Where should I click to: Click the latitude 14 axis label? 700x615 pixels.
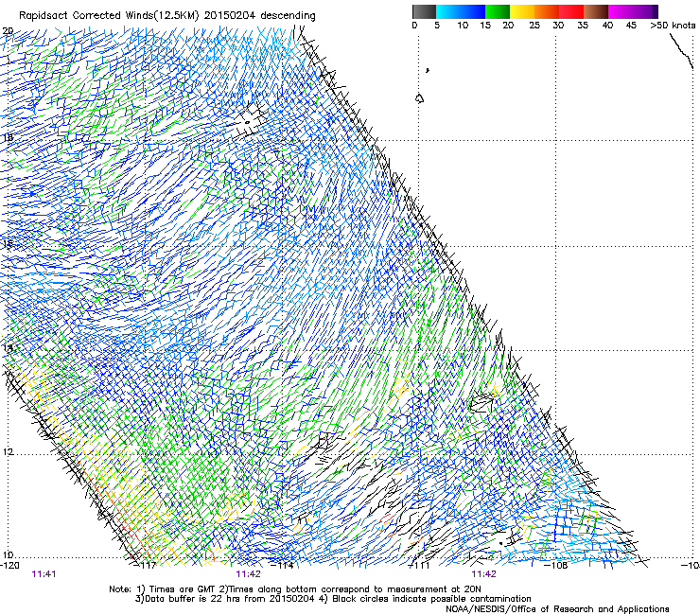8,347
